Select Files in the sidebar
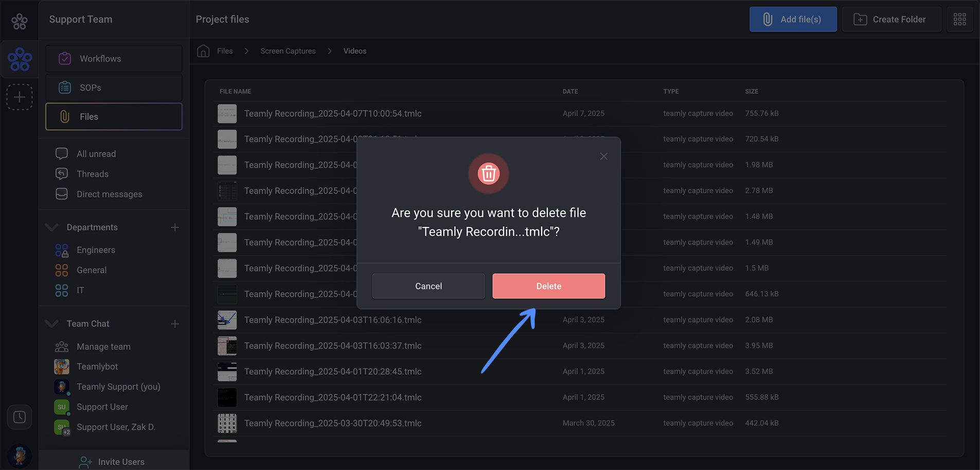Image resolution: width=980 pixels, height=470 pixels. coord(114,117)
